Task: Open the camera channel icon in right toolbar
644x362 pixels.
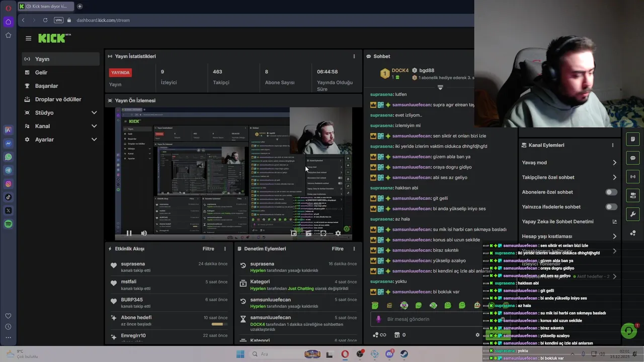Action: pos(633,195)
